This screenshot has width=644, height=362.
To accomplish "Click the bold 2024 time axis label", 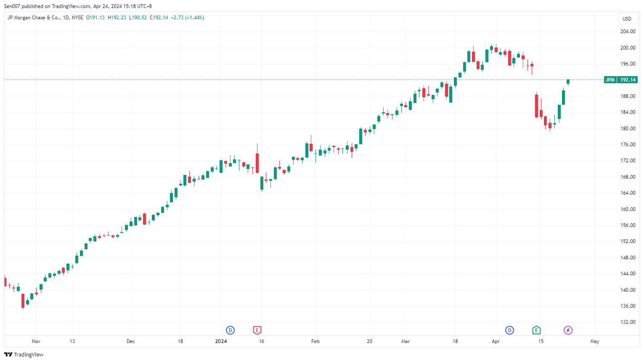I will point(221,341).
